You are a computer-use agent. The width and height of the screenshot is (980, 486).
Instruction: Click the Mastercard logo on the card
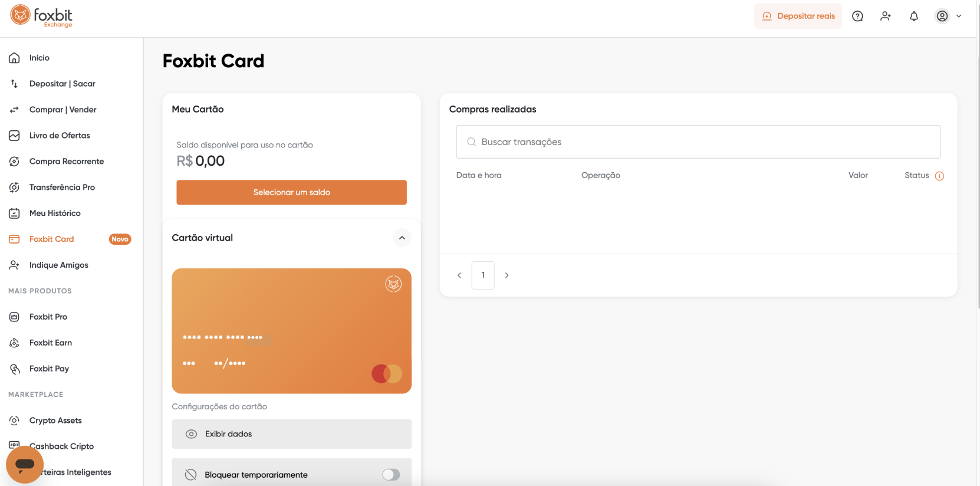pyautogui.click(x=387, y=373)
